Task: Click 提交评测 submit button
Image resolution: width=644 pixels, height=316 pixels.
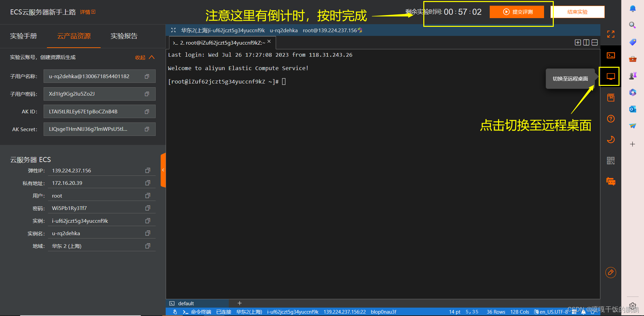Action: pos(517,12)
